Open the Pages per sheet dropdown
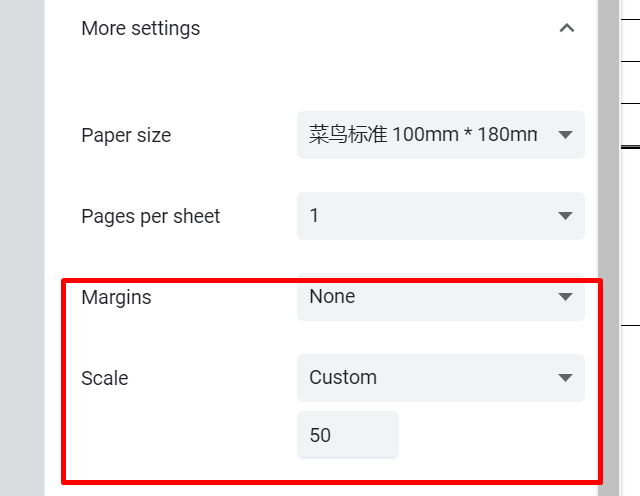The image size is (640, 496). point(440,216)
